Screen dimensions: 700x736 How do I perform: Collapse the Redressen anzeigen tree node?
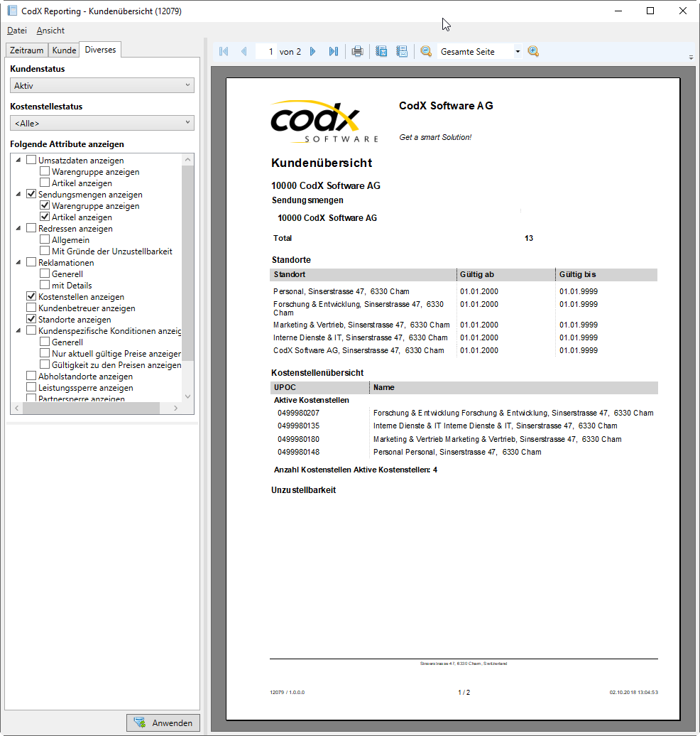pyautogui.click(x=18, y=229)
